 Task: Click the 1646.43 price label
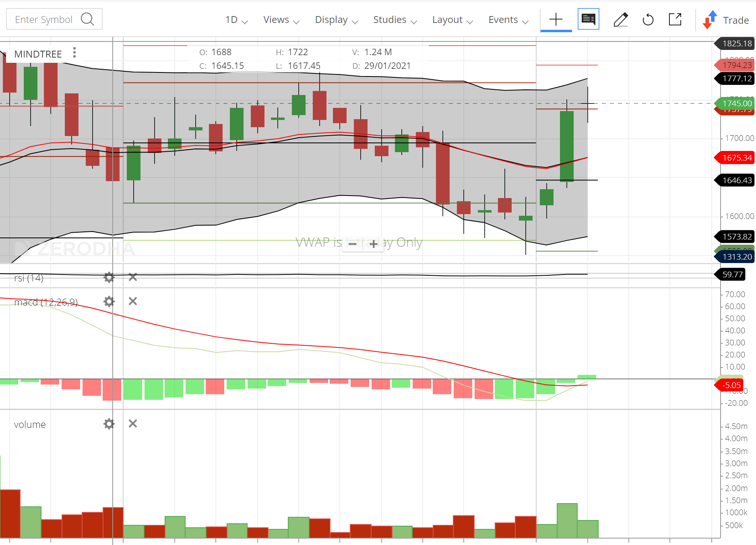pos(734,180)
